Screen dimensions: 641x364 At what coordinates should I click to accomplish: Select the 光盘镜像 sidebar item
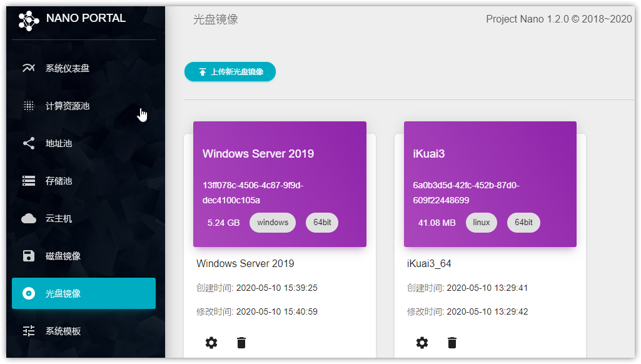(x=84, y=293)
